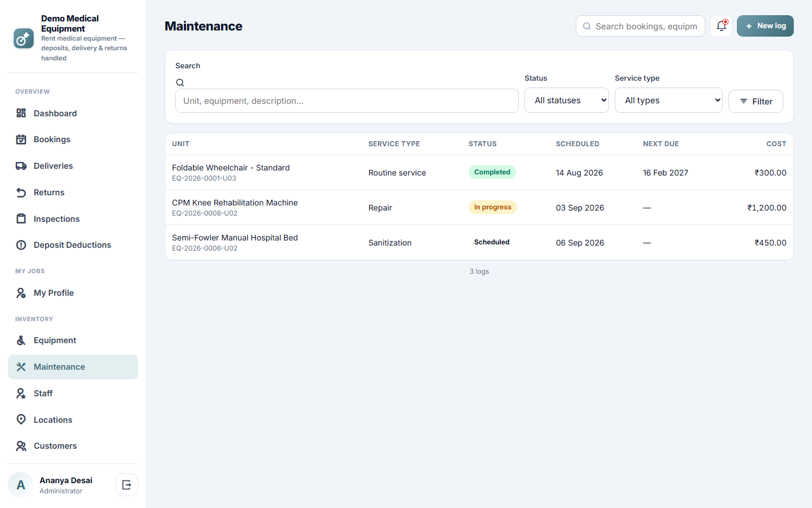Click the Staff person icon
The image size is (812, 508).
pyautogui.click(x=21, y=393)
